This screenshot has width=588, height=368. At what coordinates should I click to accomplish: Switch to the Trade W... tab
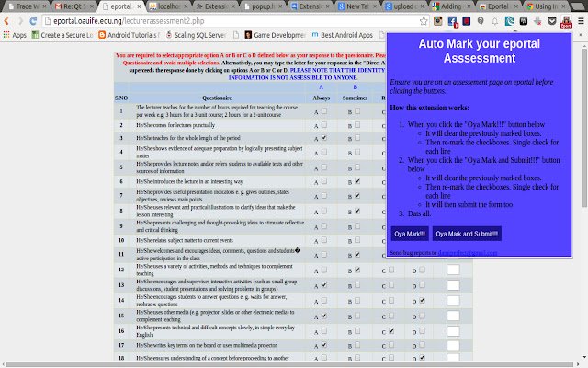[x=27, y=6]
